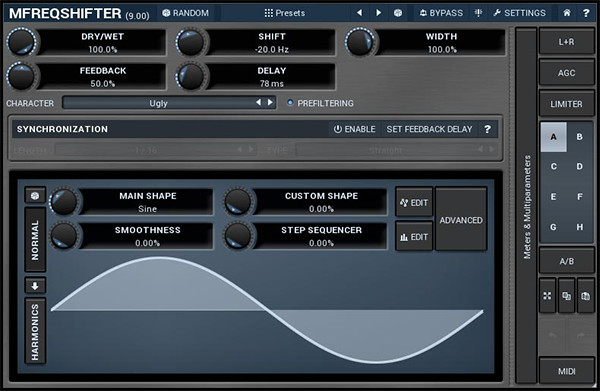Viewport: 600px width, 392px height.
Task: Toggle the Limiter
Action: 567,104
